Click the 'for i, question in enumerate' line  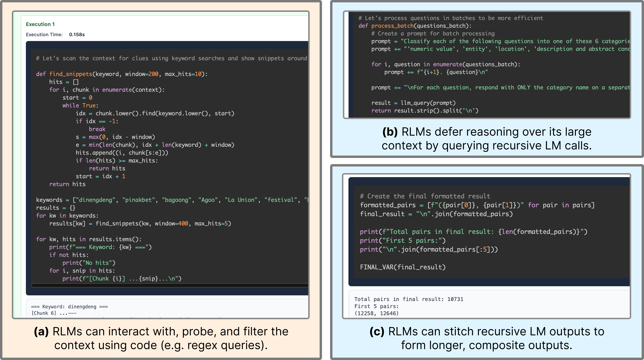click(445, 64)
